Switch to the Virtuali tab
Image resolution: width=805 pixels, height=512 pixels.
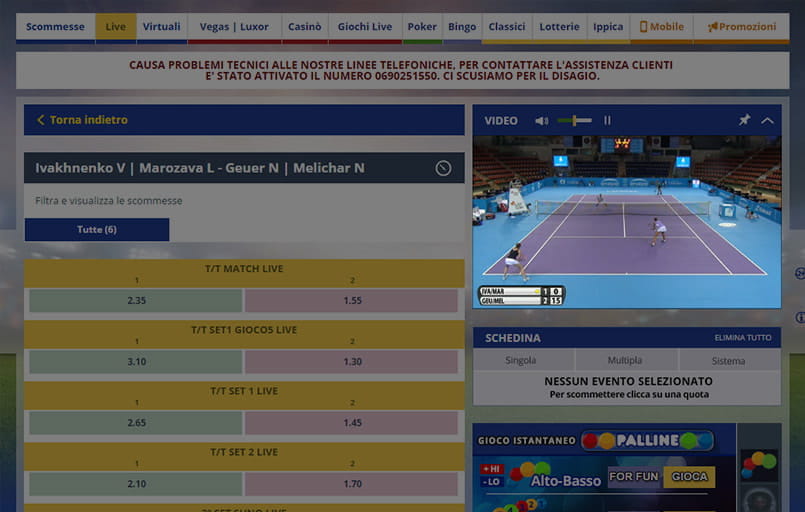click(x=162, y=27)
